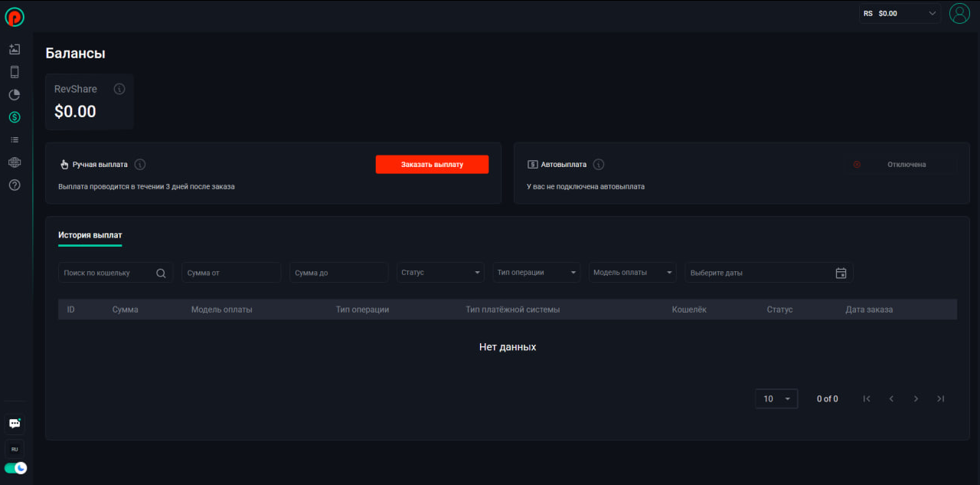This screenshot has height=485, width=980.
Task: Open the mobile device sidebar icon
Action: (x=15, y=72)
